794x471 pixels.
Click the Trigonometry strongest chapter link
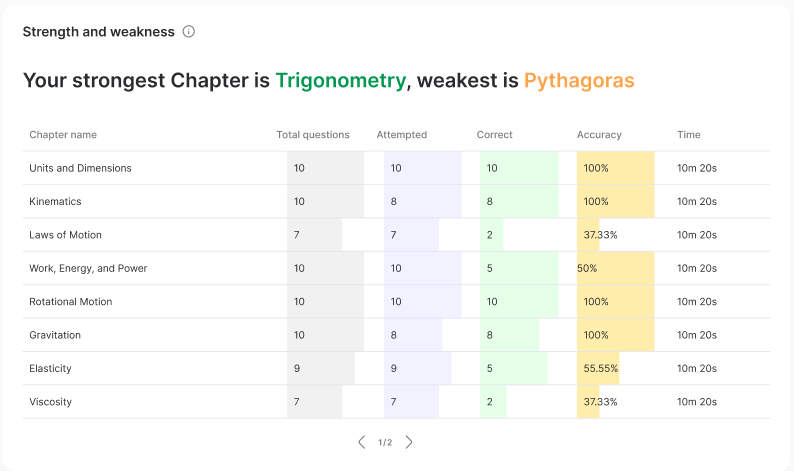point(340,80)
